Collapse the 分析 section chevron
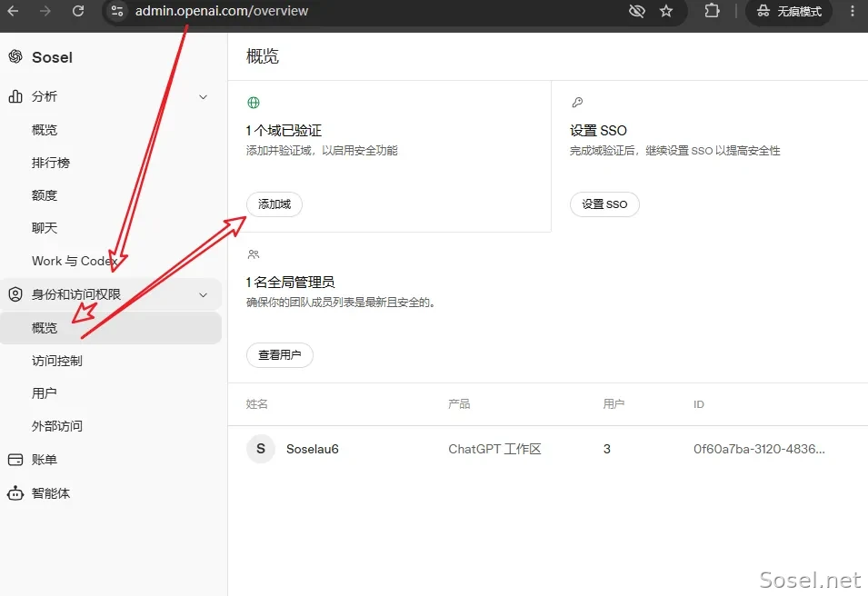 (x=204, y=97)
